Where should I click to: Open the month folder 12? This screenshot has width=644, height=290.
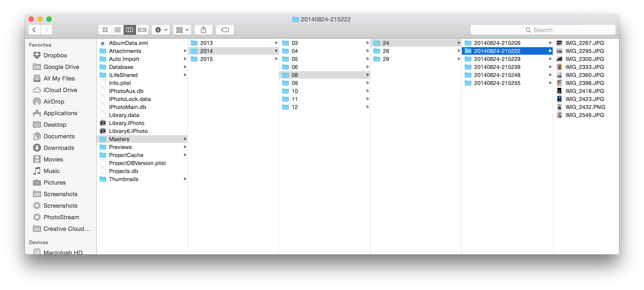[324, 107]
